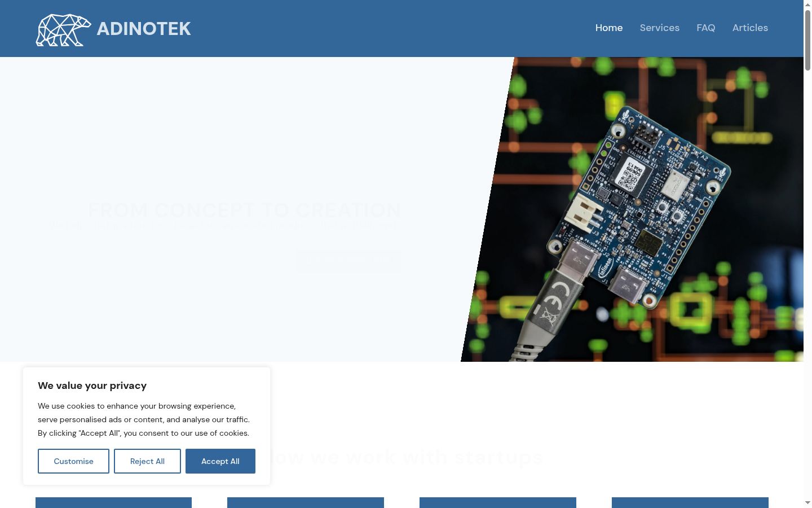Select the first blue startup card
812x508 pixels.
tap(113, 502)
